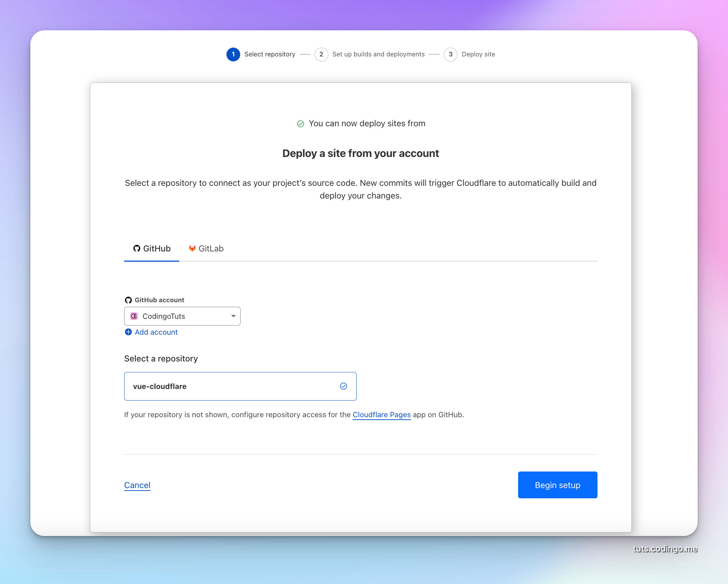
Task: Switch to the GitLab tab
Action: [206, 249]
